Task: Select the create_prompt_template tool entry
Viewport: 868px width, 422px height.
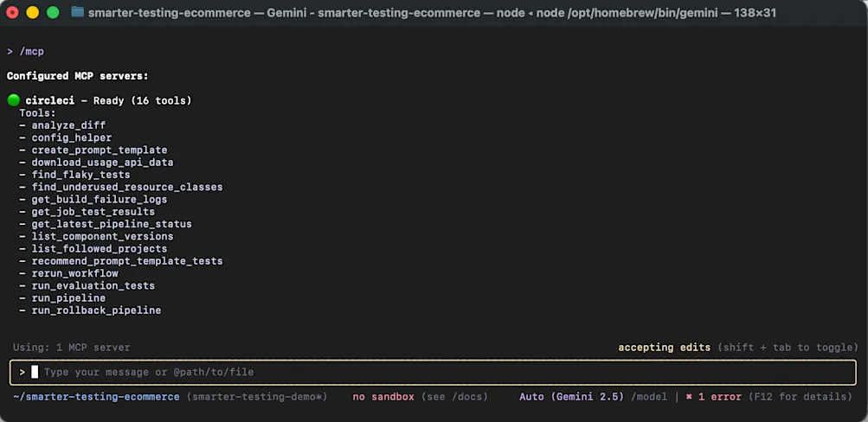Action: tap(100, 150)
